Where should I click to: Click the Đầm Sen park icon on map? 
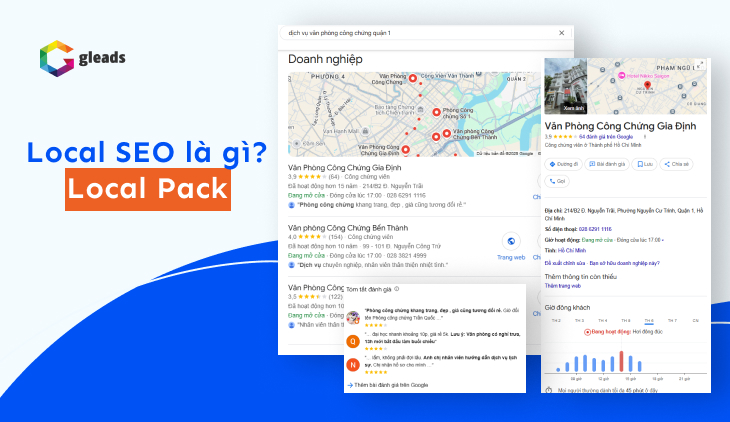point(297,144)
